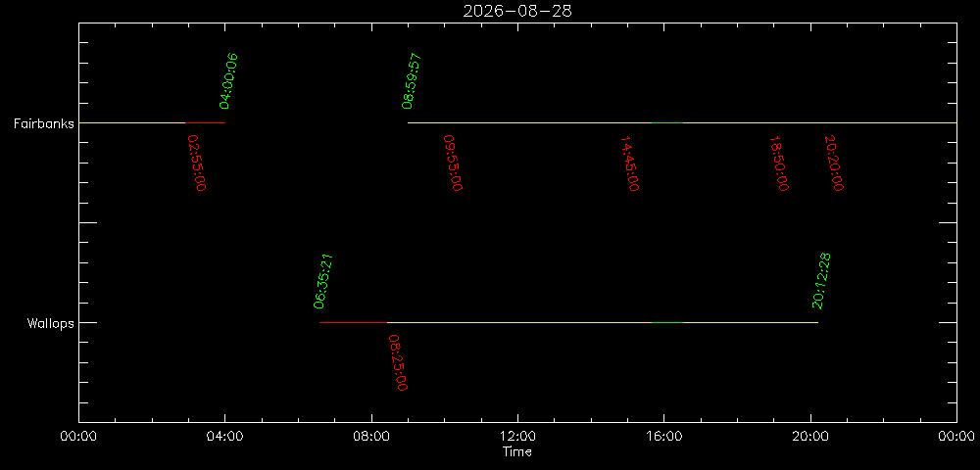Click the green segment on Fairbanks line

pyautogui.click(x=667, y=123)
